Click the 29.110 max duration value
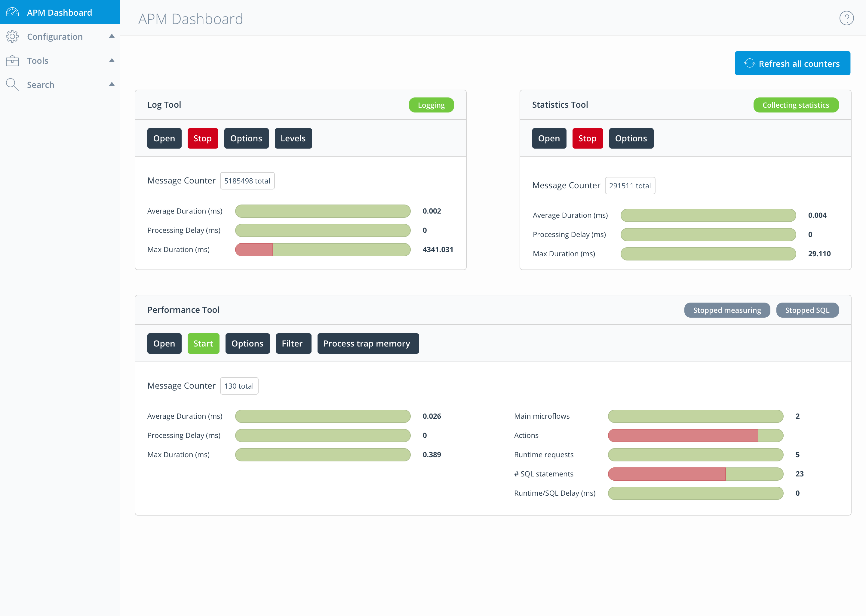 point(819,254)
